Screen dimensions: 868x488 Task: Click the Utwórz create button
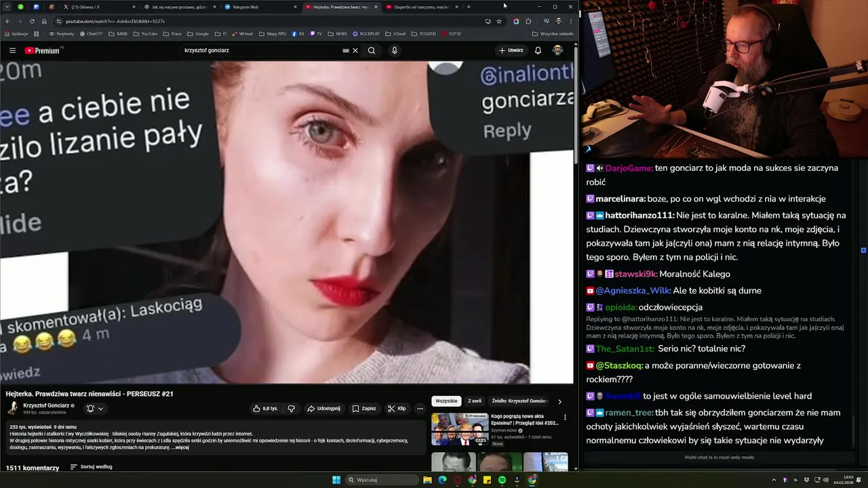click(511, 50)
